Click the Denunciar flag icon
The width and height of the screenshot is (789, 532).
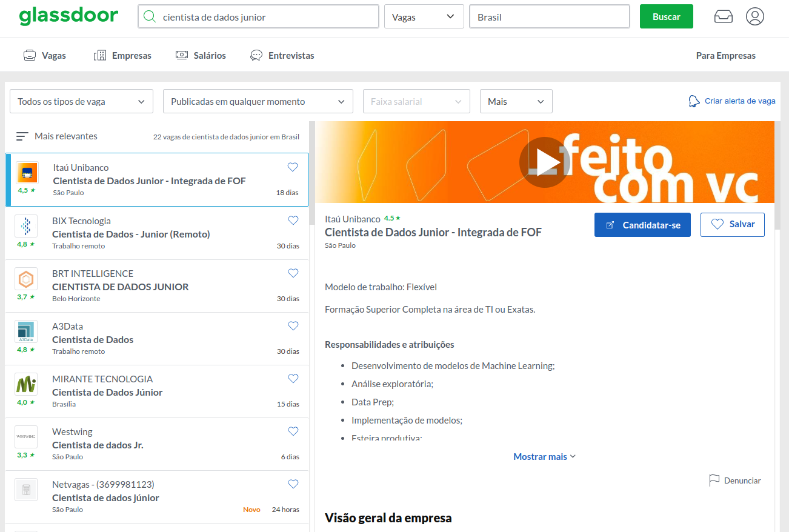(x=714, y=480)
